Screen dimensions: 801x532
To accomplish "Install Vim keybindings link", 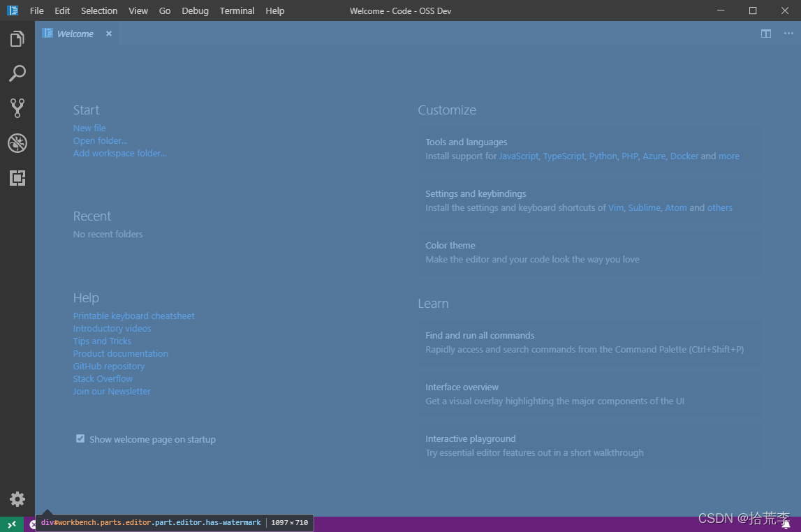I will 615,208.
